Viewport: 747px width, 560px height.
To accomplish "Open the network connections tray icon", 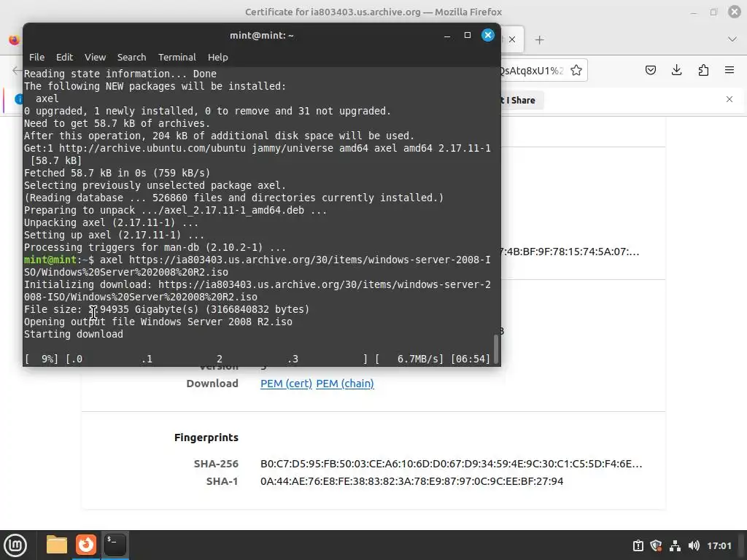I will pyautogui.click(x=675, y=545).
